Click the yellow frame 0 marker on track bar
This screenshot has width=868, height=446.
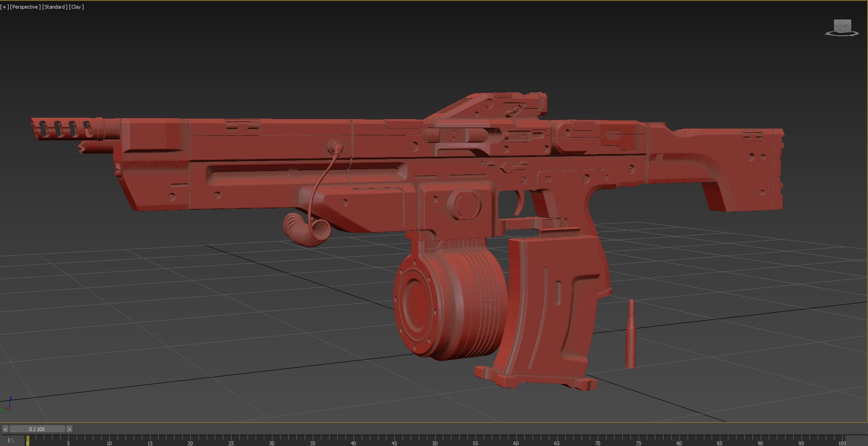(x=28, y=440)
